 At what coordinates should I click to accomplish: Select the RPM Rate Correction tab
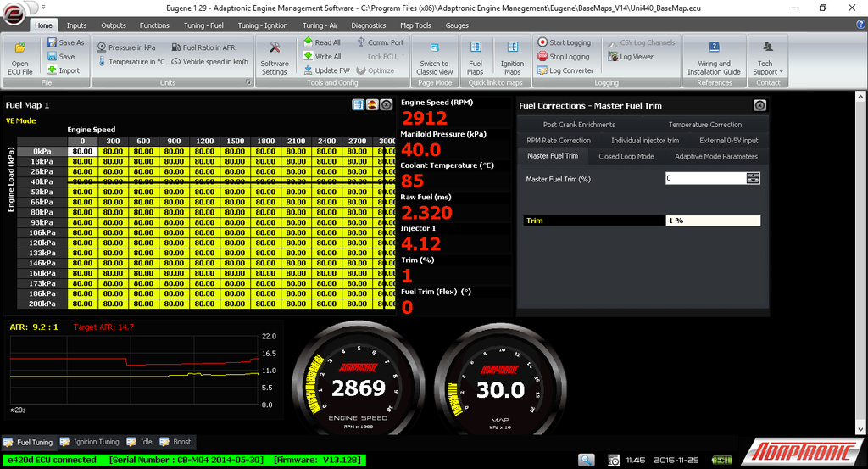[559, 141]
